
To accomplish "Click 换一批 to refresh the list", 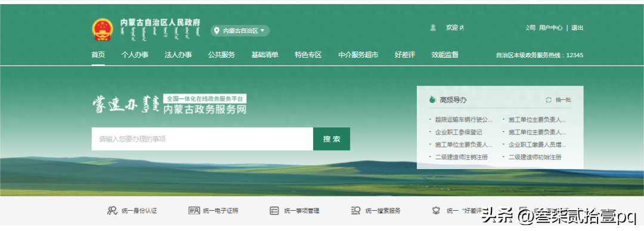I will pyautogui.click(x=563, y=99).
